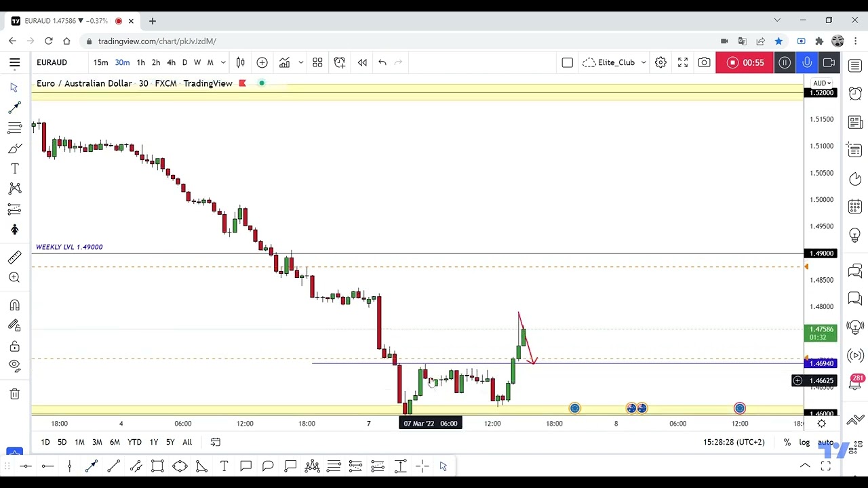
Task: Pause the screen recording
Action: [x=785, y=62]
